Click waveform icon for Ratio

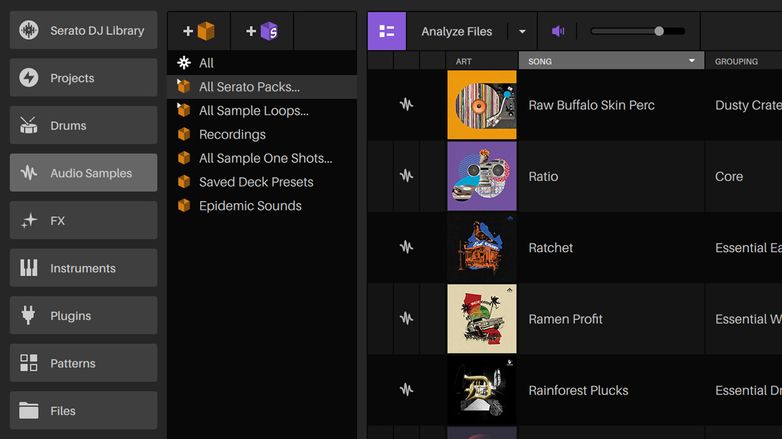click(x=406, y=176)
